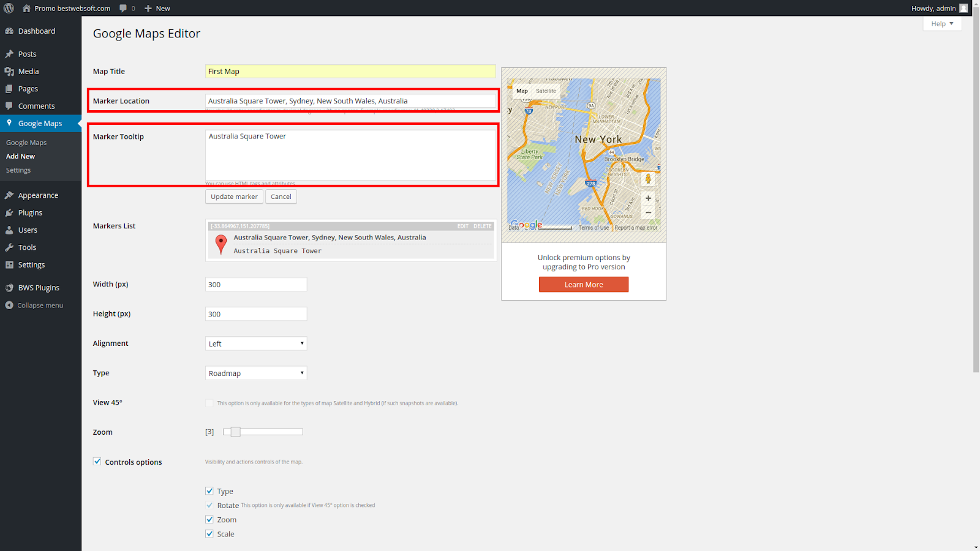Open Google Maps submenu list item
980x551 pixels.
pyautogui.click(x=26, y=143)
